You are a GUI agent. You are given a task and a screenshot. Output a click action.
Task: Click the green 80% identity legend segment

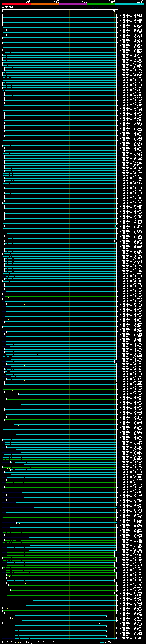point(101,4)
